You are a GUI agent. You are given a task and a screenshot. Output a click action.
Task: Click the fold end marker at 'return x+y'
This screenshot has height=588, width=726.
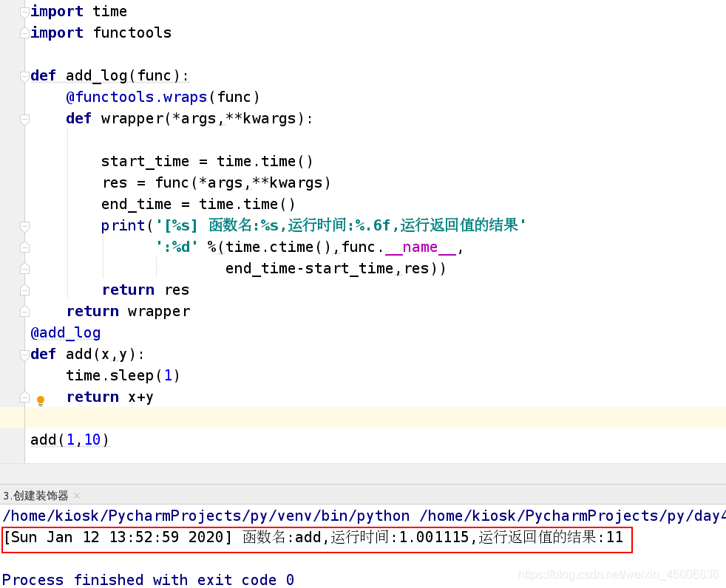coord(24,397)
